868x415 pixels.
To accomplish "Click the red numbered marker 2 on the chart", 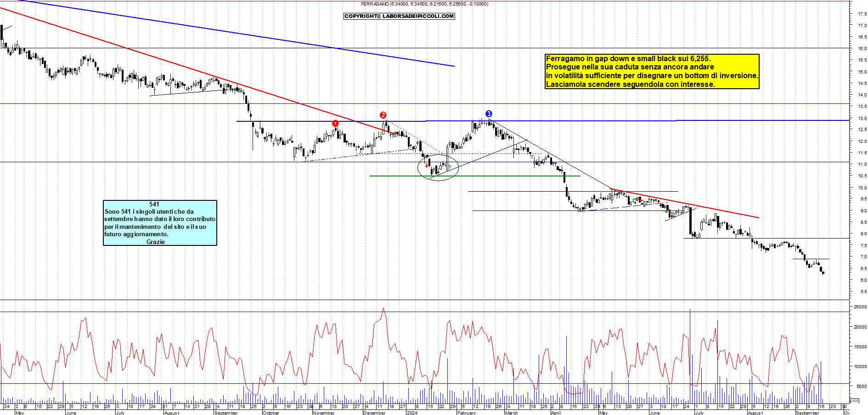I will pos(383,115).
